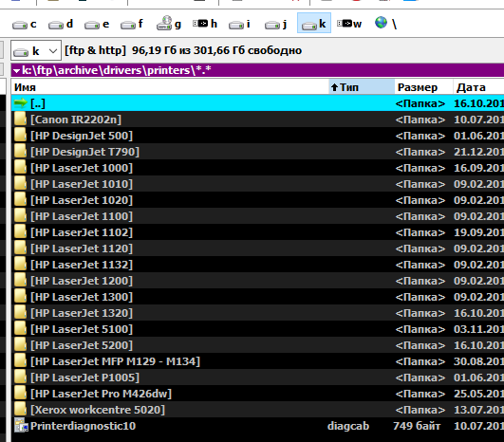Viewport: 504px width, 442px height.
Task: Click the diagcab type value
Action: click(348, 426)
